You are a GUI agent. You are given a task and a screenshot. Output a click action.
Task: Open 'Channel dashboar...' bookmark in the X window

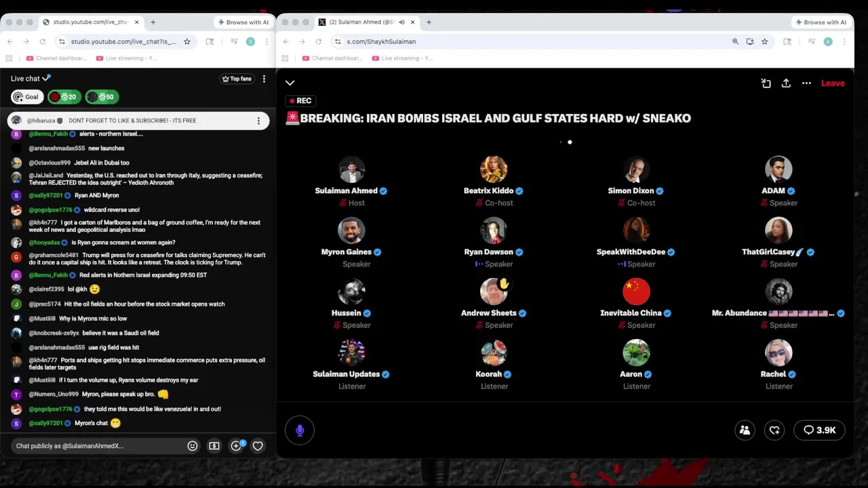332,58
